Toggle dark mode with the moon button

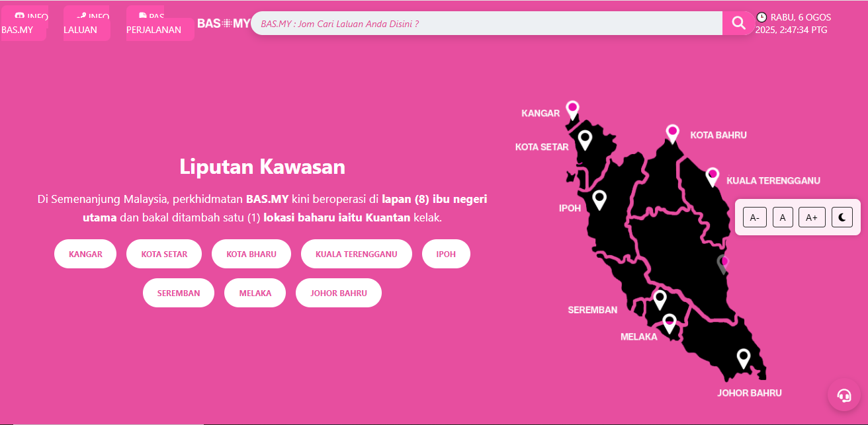[x=842, y=217]
